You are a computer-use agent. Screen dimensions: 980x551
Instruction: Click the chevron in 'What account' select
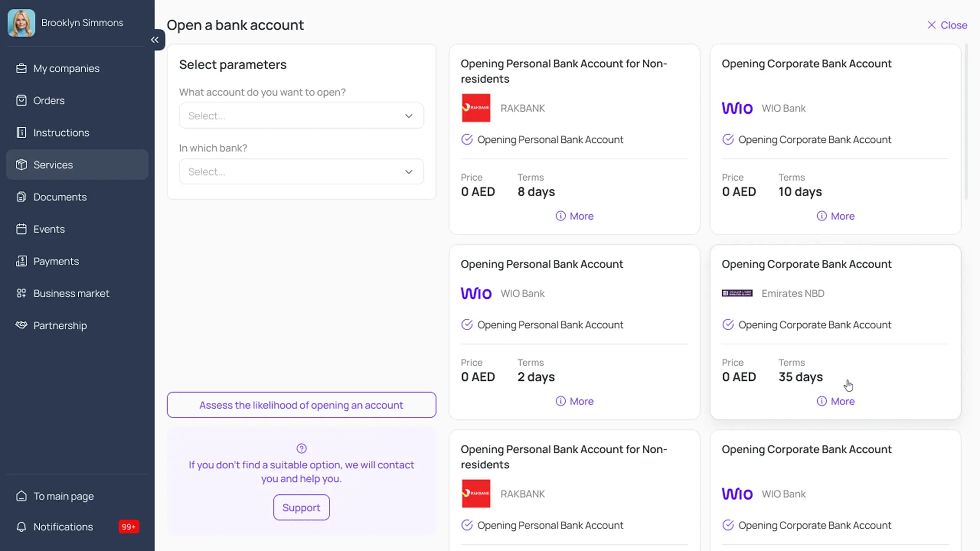click(408, 116)
